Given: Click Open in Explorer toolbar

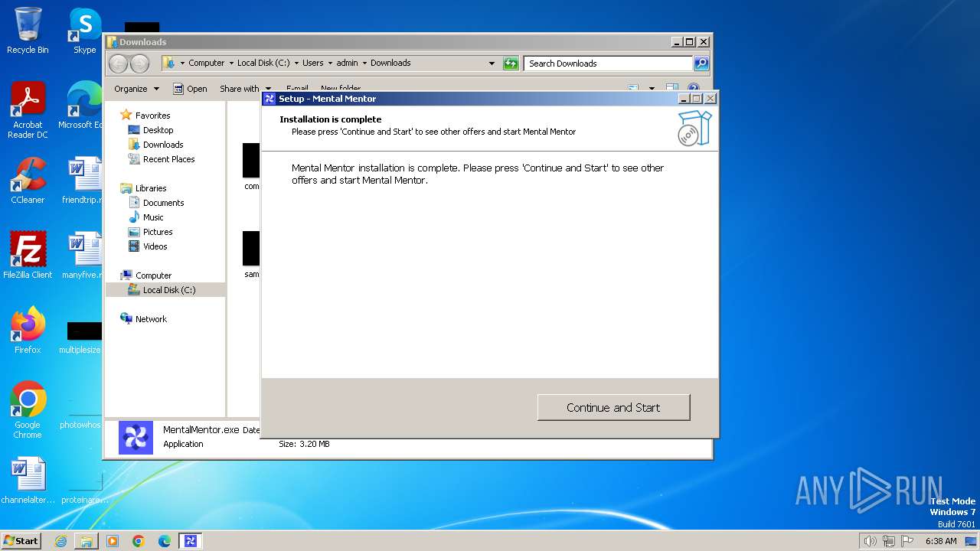Looking at the screenshot, I should (x=190, y=89).
